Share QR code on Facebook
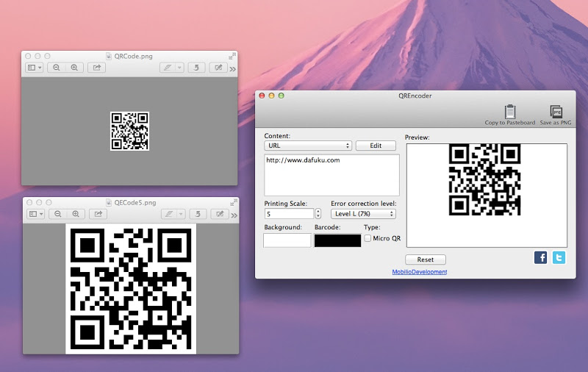The height and width of the screenshot is (372, 588). click(540, 257)
